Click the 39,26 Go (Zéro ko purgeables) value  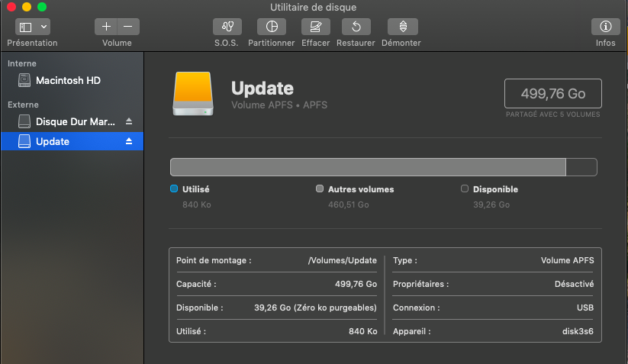click(x=316, y=308)
